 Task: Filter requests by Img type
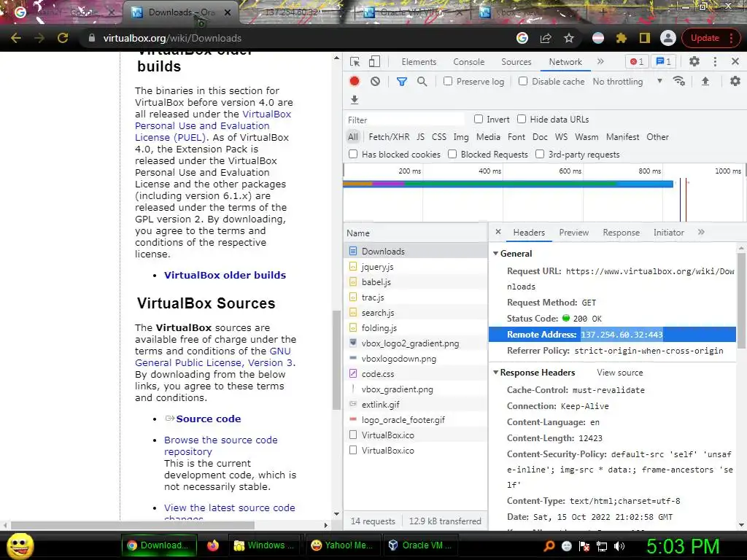[461, 137]
